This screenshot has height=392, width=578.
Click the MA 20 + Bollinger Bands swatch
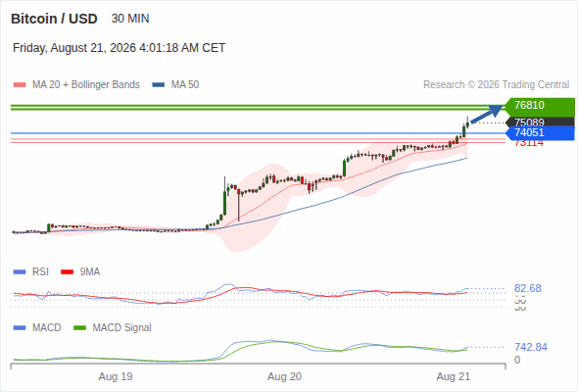tap(20, 85)
